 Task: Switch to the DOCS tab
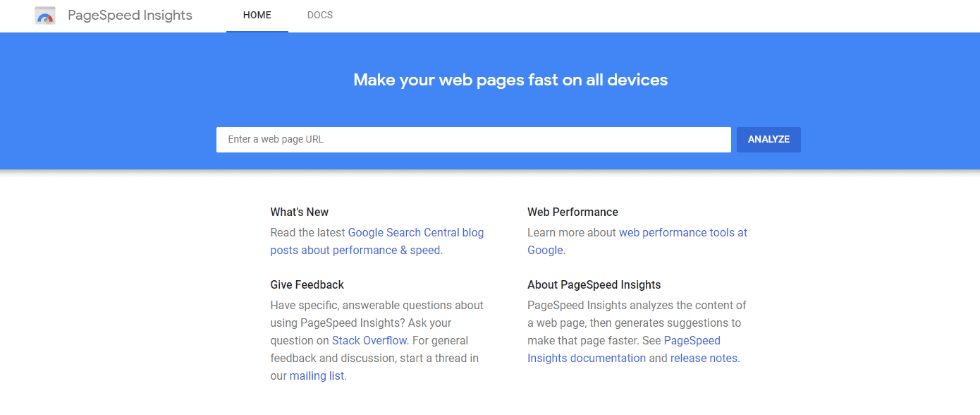(x=319, y=15)
